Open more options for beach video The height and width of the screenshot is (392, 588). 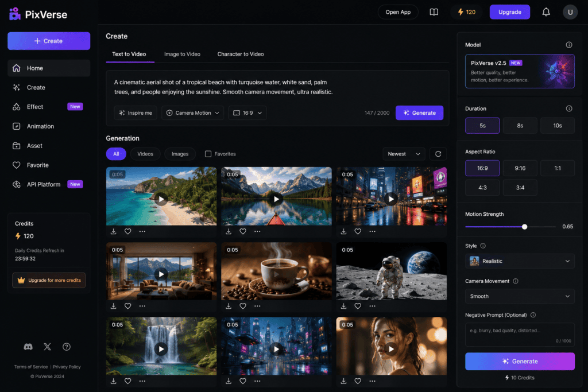pyautogui.click(x=142, y=231)
